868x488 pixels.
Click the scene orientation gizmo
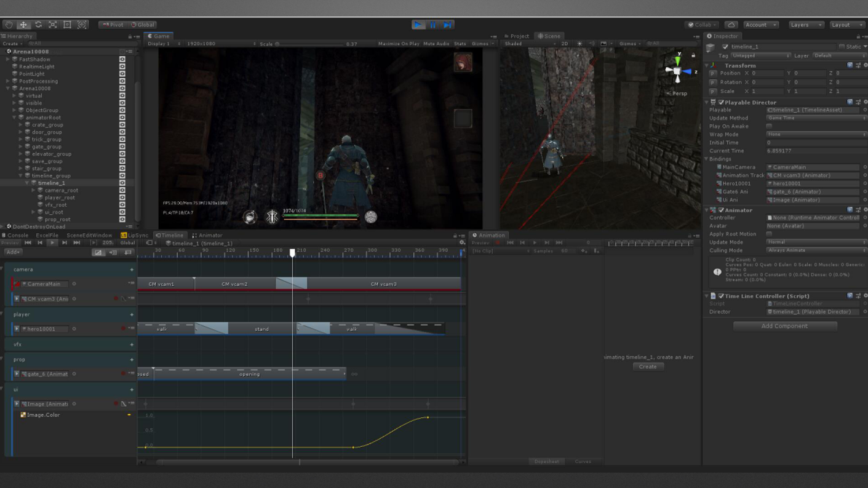(678, 71)
